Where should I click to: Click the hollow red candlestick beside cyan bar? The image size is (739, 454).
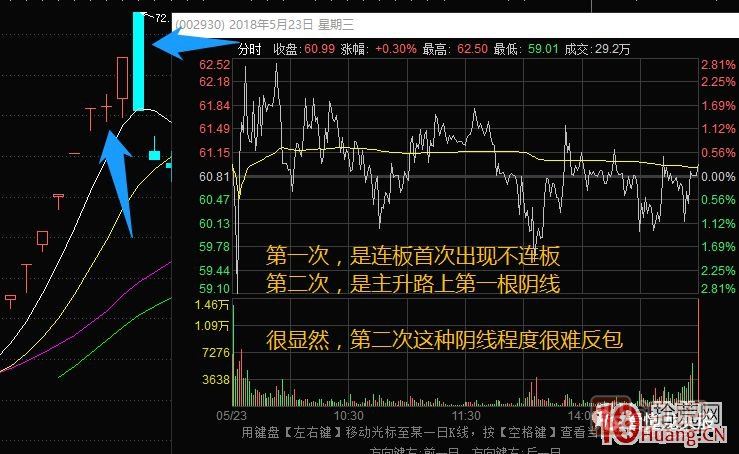tap(122, 77)
